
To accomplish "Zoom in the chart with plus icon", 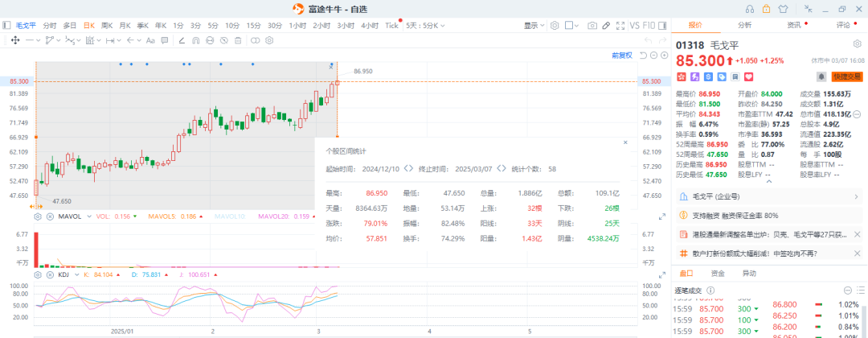I will tap(665, 55).
